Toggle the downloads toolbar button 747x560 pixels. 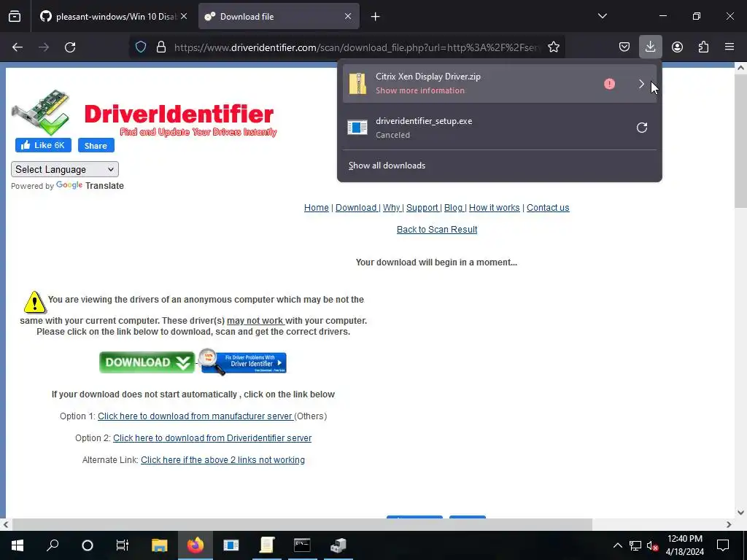[650, 47]
